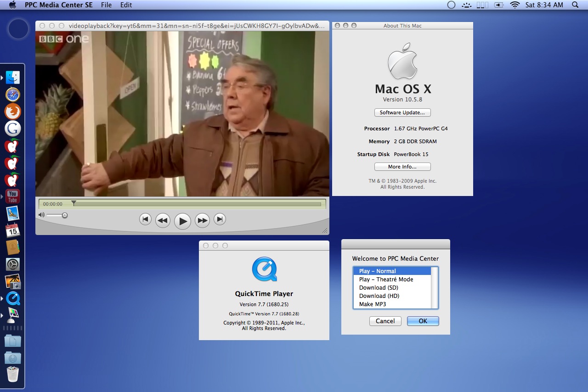
Task: Confirm with OK in PPC Media Center dialog
Action: (x=423, y=321)
